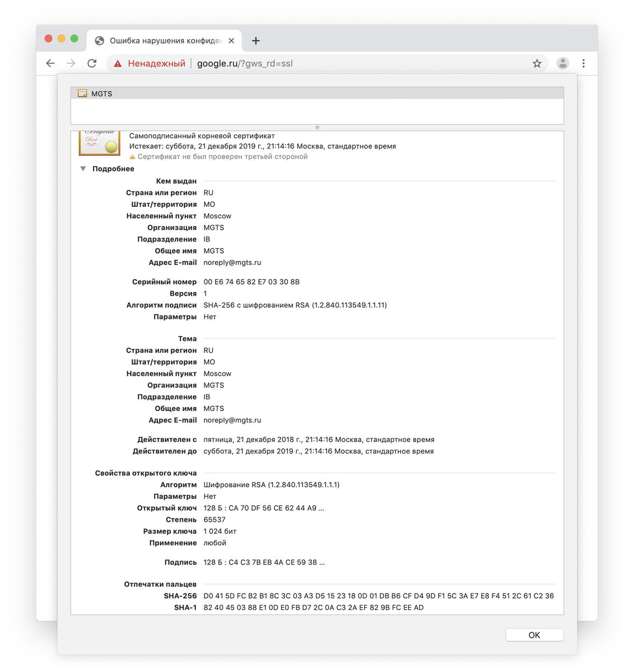Click the certificate root image thumbnail
Screen dimensions: 634x672
[x=99, y=143]
